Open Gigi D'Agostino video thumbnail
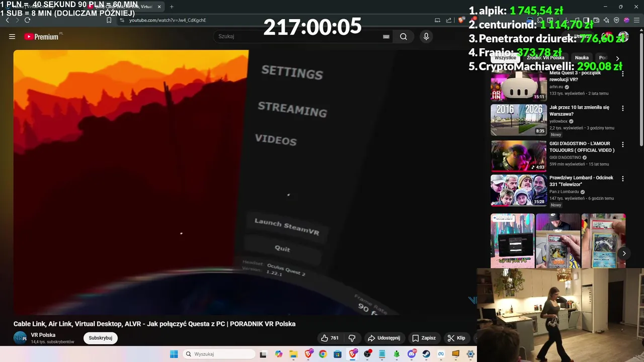Viewport: 644px width, 362px height. pos(519,156)
